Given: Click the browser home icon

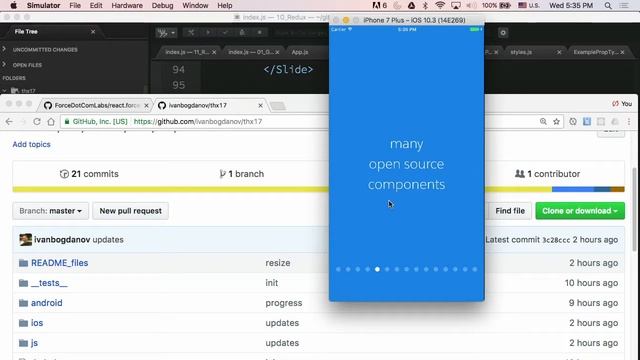Looking at the screenshot, I should point(51,122).
